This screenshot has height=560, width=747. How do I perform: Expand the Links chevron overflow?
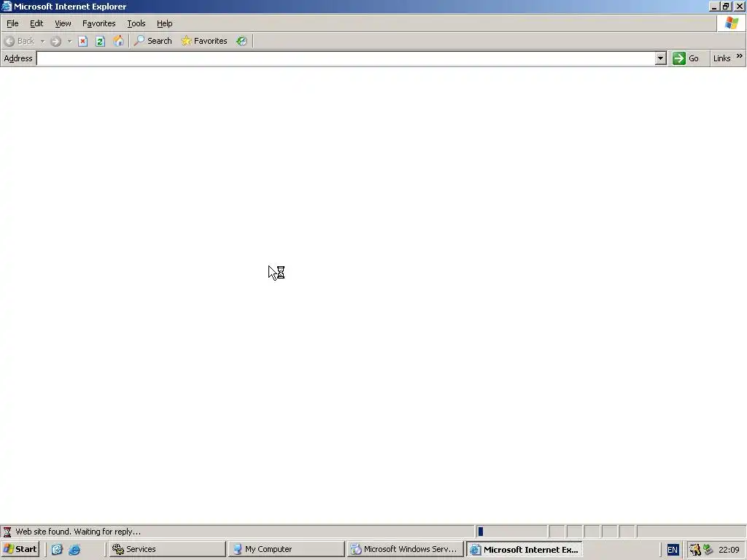(740, 56)
